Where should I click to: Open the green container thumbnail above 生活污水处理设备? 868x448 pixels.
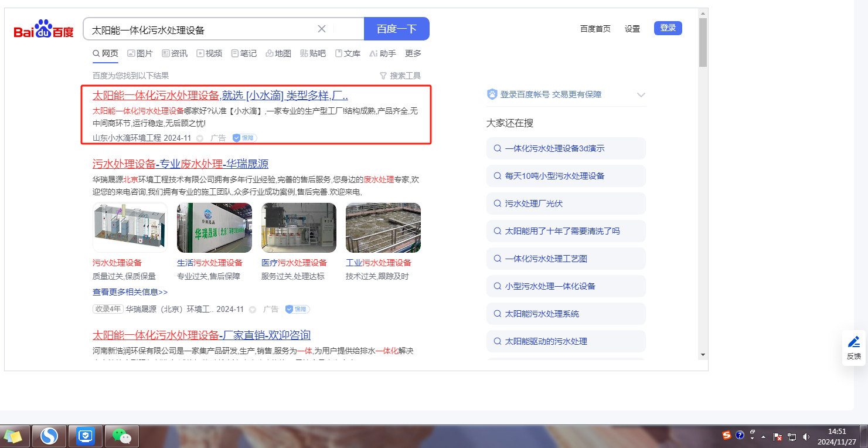[x=215, y=228]
